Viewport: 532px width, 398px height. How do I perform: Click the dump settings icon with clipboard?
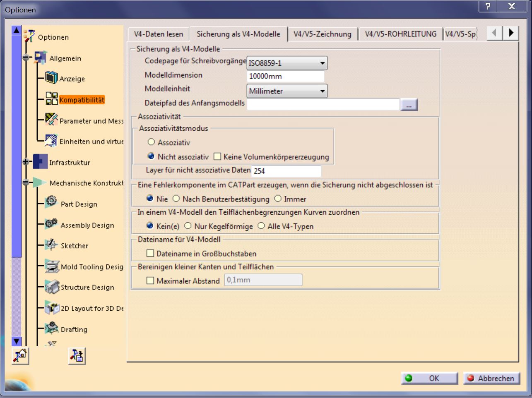coord(77,356)
